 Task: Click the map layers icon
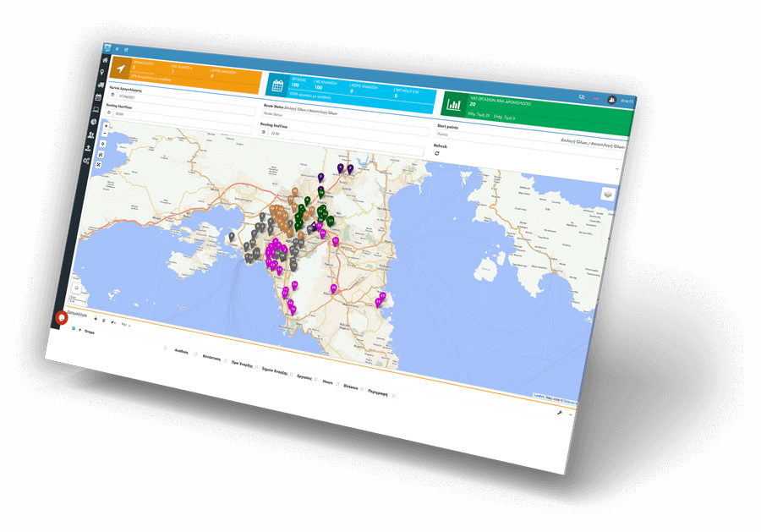[x=608, y=194]
